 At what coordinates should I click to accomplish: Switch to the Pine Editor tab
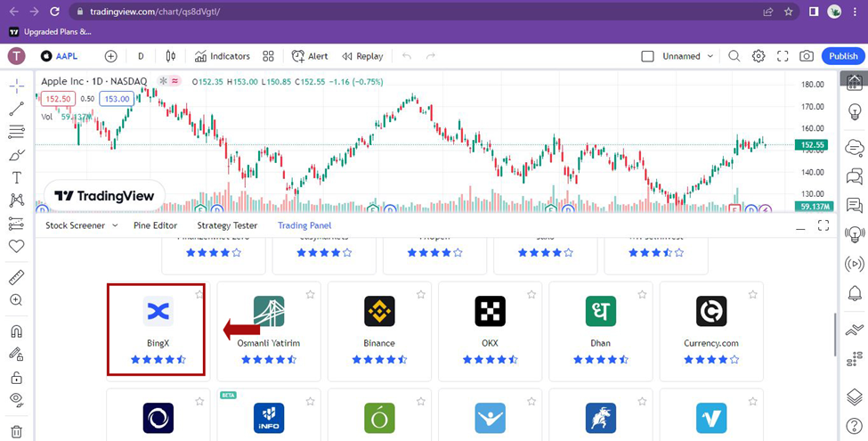(155, 225)
